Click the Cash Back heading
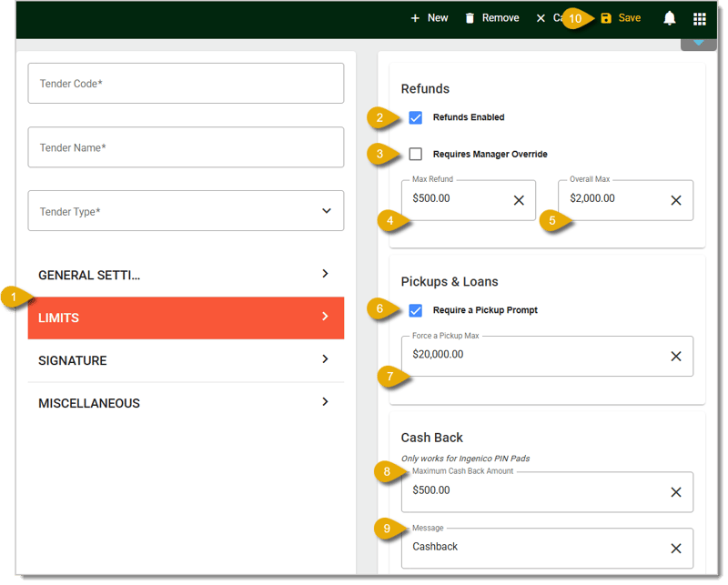The height and width of the screenshot is (585, 728). click(431, 438)
